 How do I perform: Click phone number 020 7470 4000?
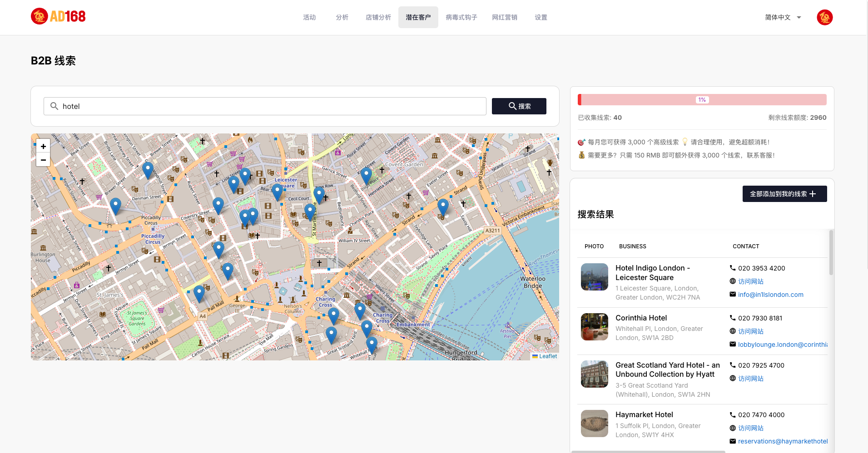pos(761,415)
